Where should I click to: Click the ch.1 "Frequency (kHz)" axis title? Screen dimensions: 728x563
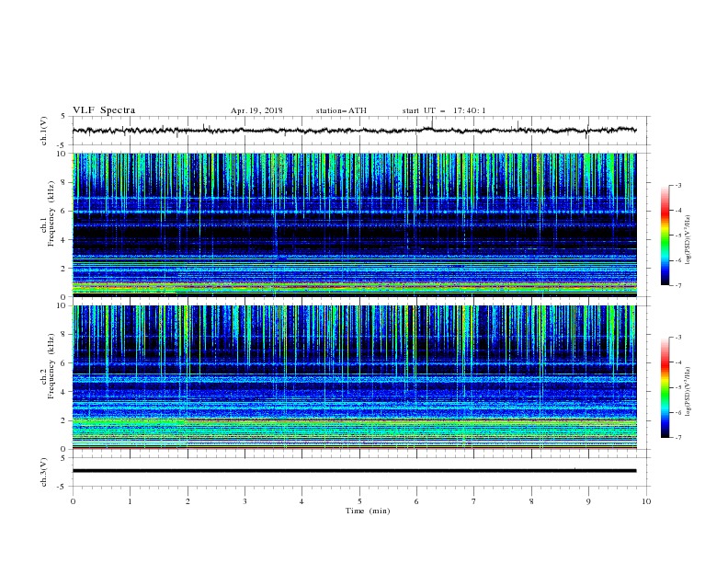[51, 212]
